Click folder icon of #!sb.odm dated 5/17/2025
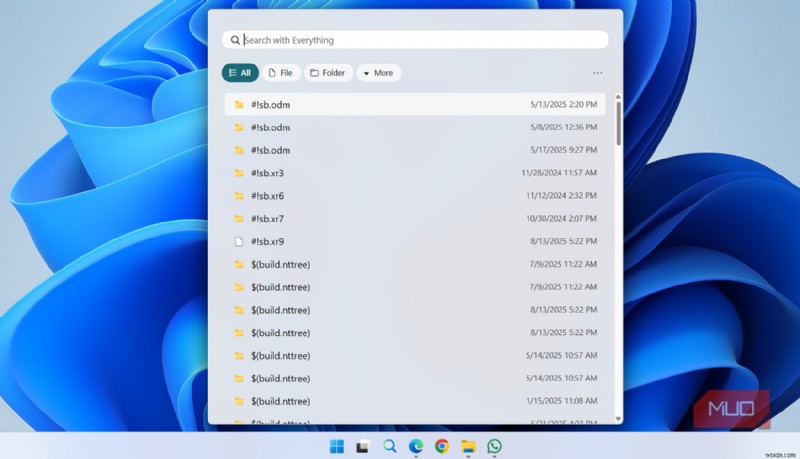The width and height of the screenshot is (800, 459). click(239, 150)
